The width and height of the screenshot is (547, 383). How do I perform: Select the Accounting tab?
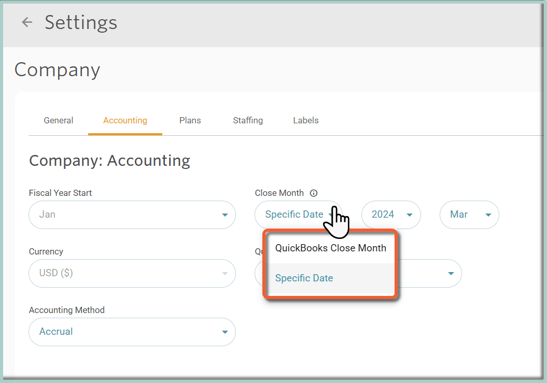click(125, 120)
